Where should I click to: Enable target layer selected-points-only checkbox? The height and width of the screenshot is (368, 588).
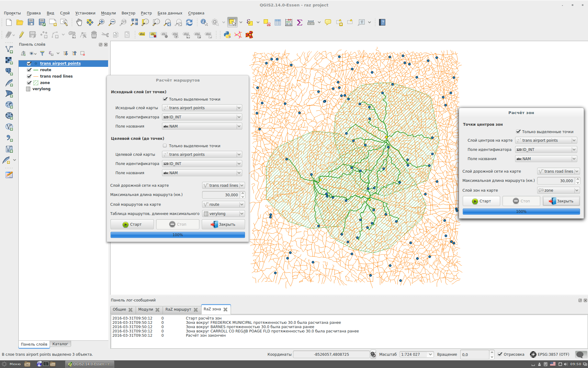tap(165, 146)
